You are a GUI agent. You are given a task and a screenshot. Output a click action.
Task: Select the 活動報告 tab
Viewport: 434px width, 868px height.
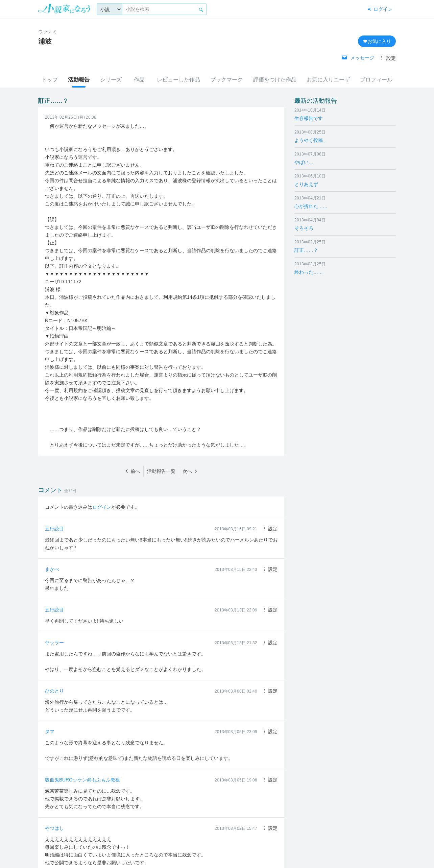pyautogui.click(x=79, y=80)
